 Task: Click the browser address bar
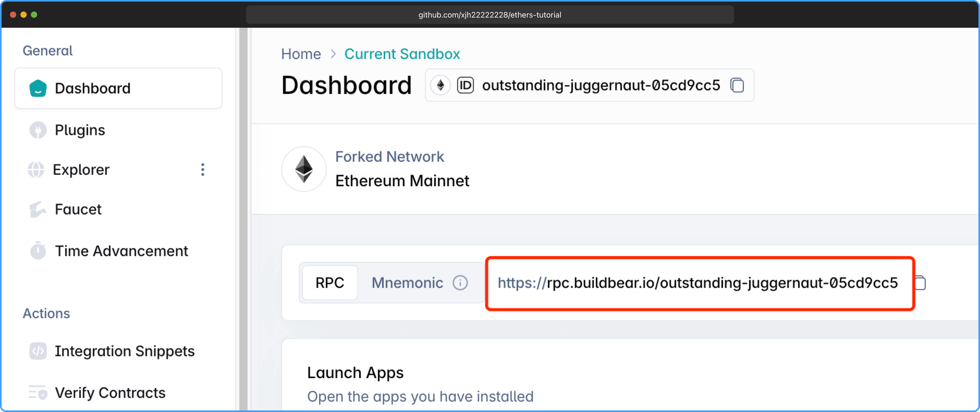point(490,15)
